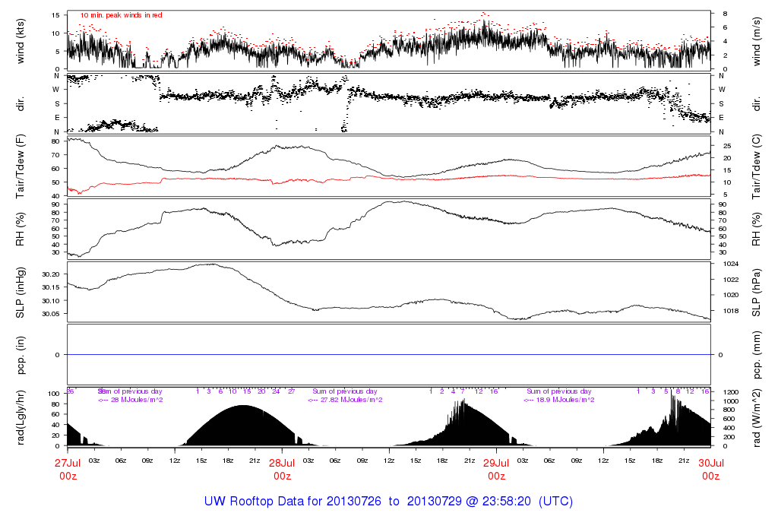Click the 'pcp. (mm)' right axis label

(x=757, y=354)
